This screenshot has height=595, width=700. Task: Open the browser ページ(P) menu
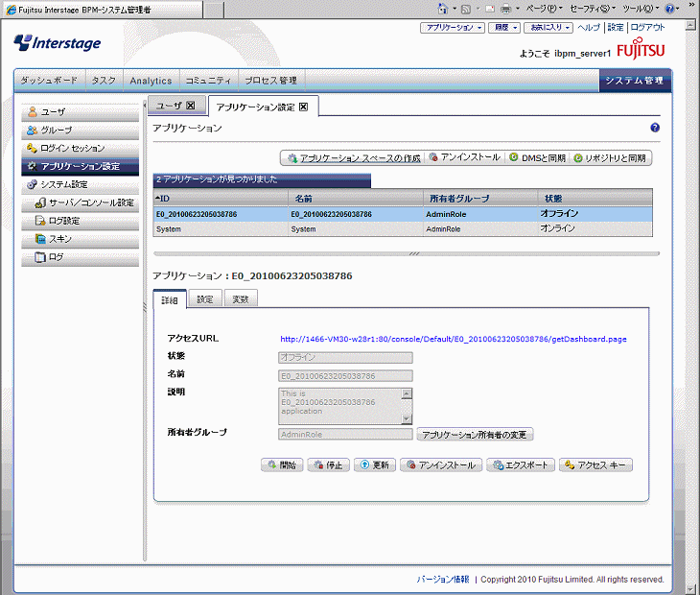[x=544, y=9]
